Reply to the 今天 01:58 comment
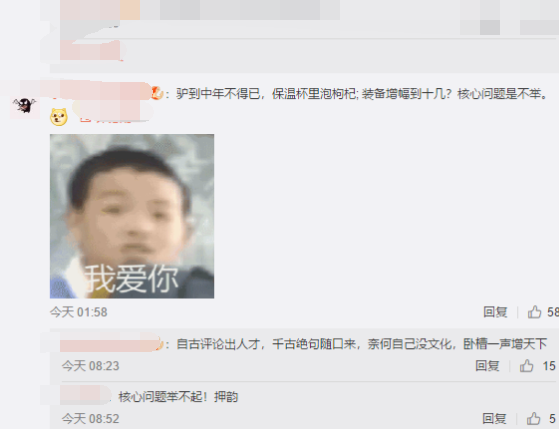 495,312
